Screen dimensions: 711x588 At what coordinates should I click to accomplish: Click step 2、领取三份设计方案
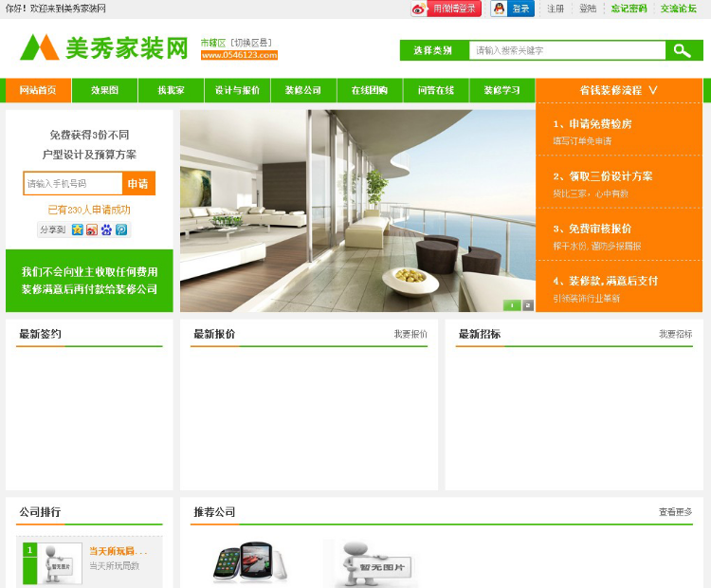(x=603, y=176)
